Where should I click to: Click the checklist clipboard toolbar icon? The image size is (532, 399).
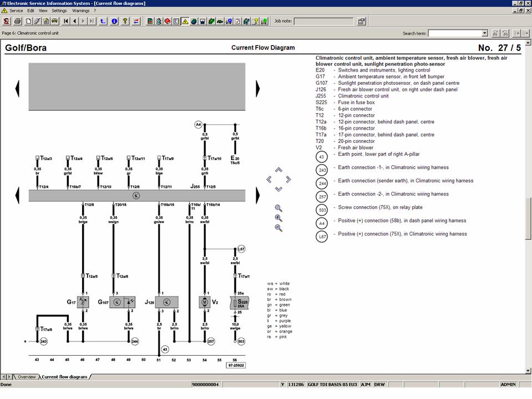coord(238,21)
